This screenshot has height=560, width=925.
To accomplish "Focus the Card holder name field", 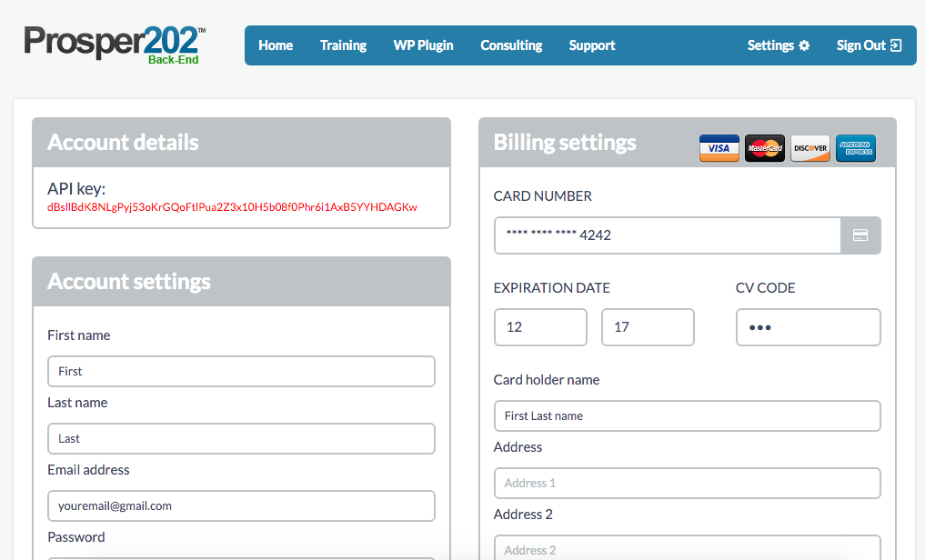I will [687, 415].
